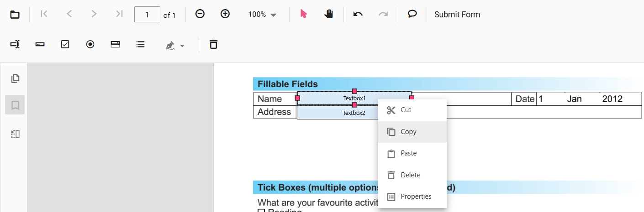Activate the pan hand tool

pyautogui.click(x=329, y=14)
